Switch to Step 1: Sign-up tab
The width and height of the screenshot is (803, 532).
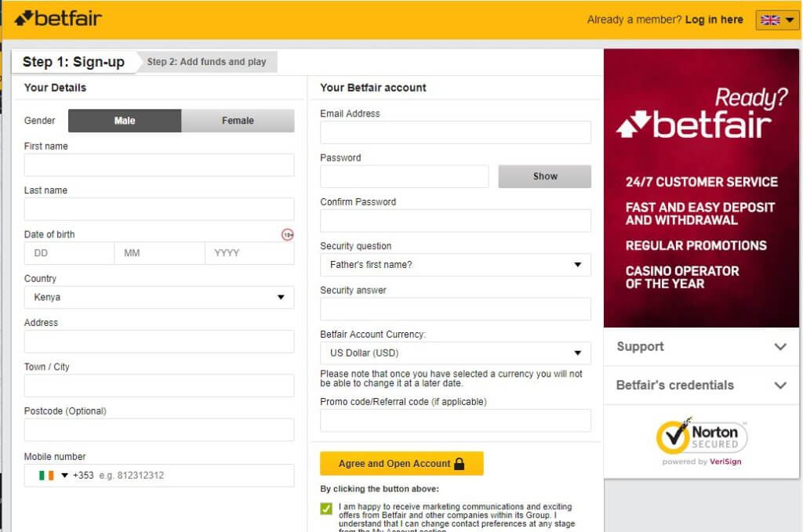tap(74, 62)
